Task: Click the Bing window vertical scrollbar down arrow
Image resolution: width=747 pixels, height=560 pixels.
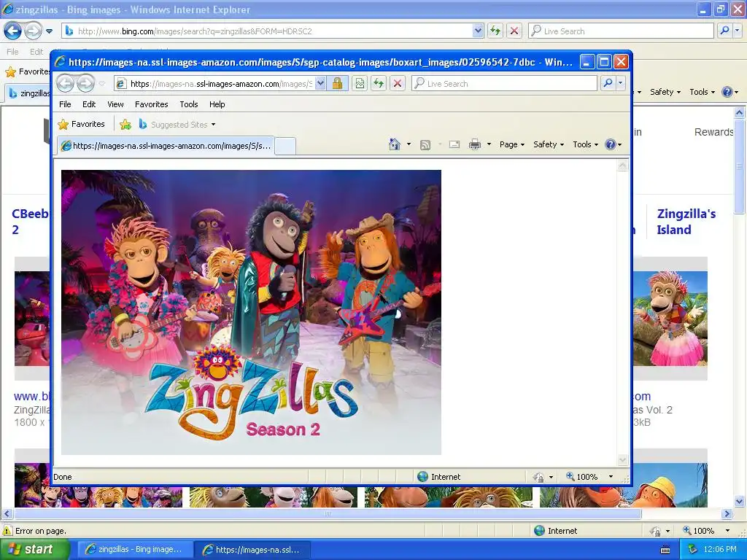Action: pos(740,501)
